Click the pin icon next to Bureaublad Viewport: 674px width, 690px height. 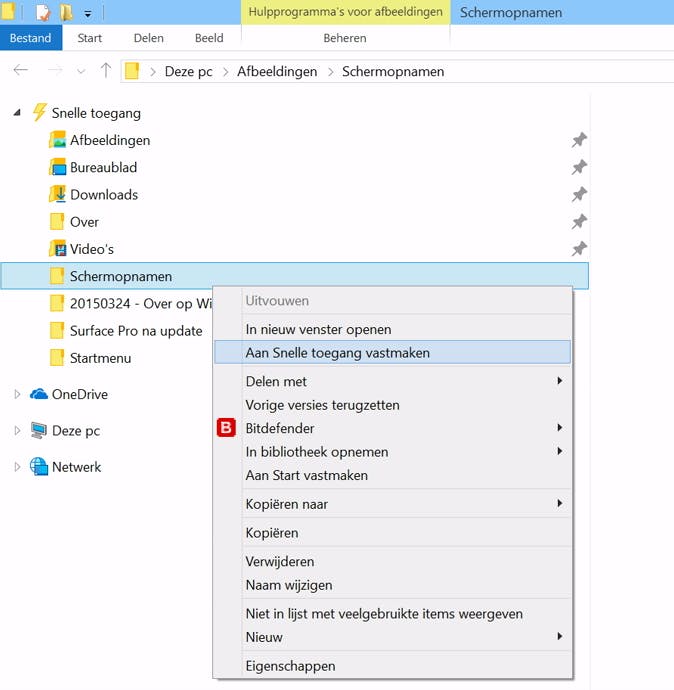coord(579,168)
